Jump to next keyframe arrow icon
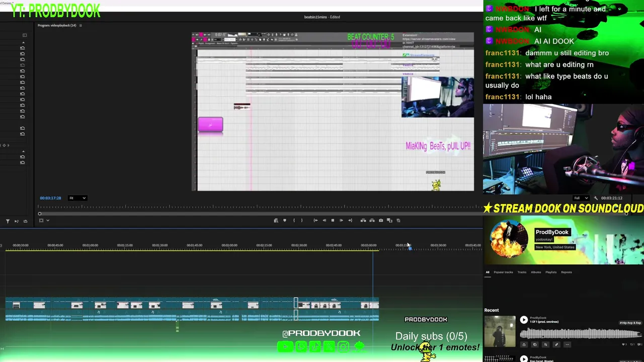 [8, 145]
